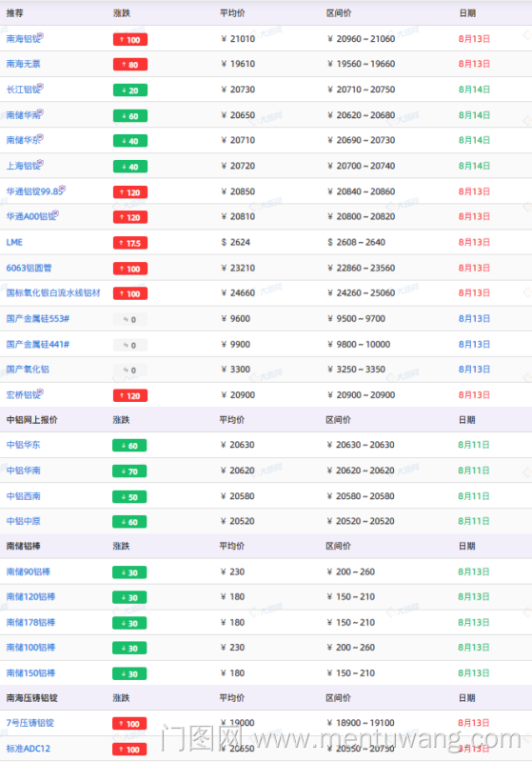Select average price ¥ 20580
Viewport: 532px width, 762px height.
click(x=237, y=496)
